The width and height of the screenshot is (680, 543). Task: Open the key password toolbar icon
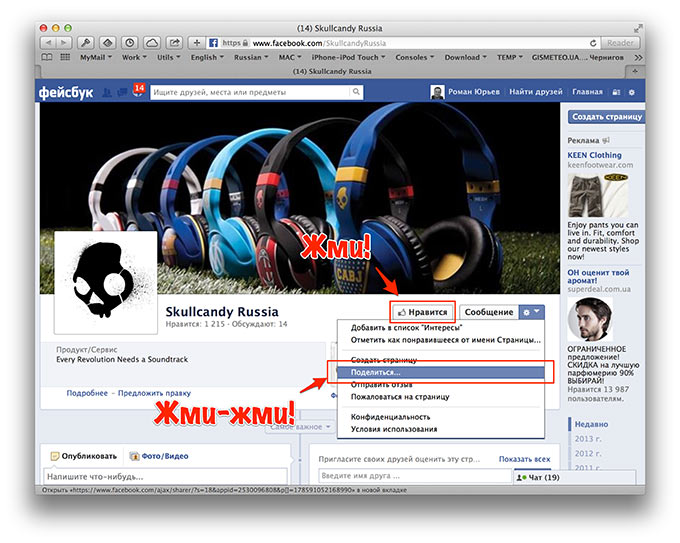[85, 43]
